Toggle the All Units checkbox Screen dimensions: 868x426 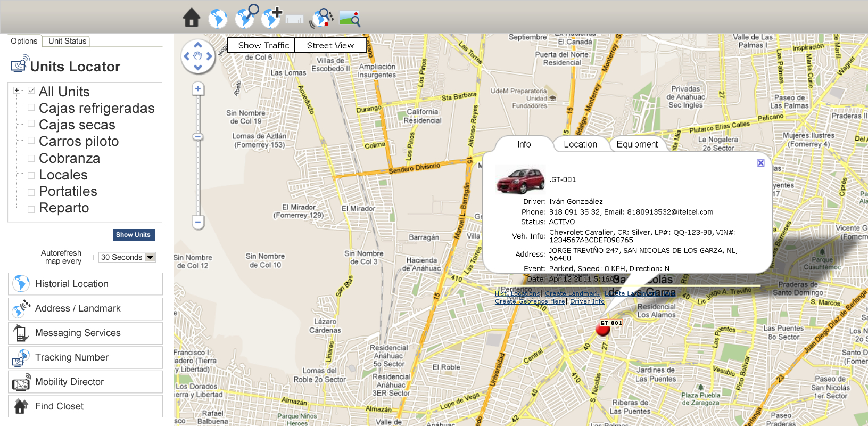31,91
